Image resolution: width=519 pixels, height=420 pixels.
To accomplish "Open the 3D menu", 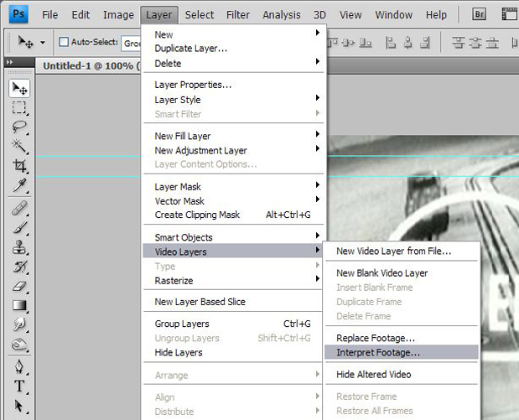I will pos(319,14).
